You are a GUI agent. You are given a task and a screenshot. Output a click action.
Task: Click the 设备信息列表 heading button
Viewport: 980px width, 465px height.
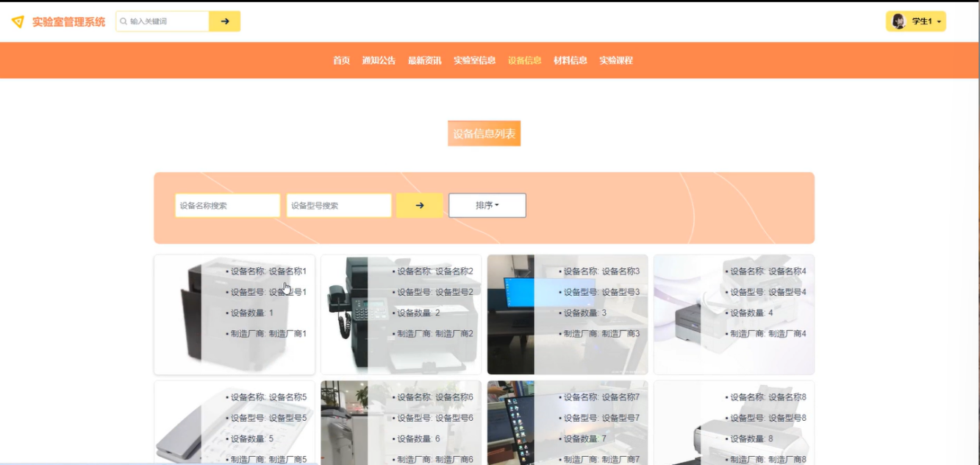(x=484, y=134)
